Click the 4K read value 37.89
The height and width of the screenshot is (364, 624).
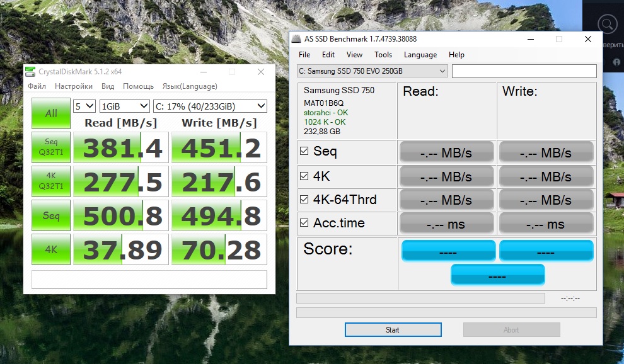(121, 249)
